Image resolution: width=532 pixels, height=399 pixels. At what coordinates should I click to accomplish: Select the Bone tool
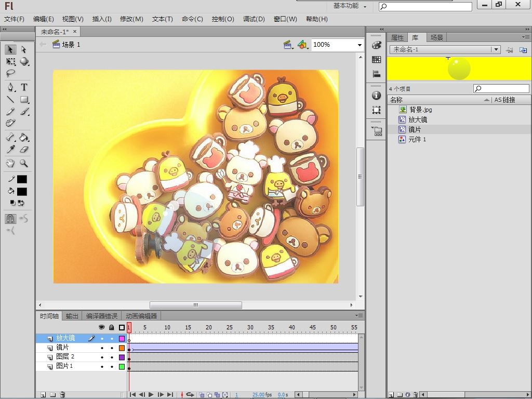(x=10, y=137)
